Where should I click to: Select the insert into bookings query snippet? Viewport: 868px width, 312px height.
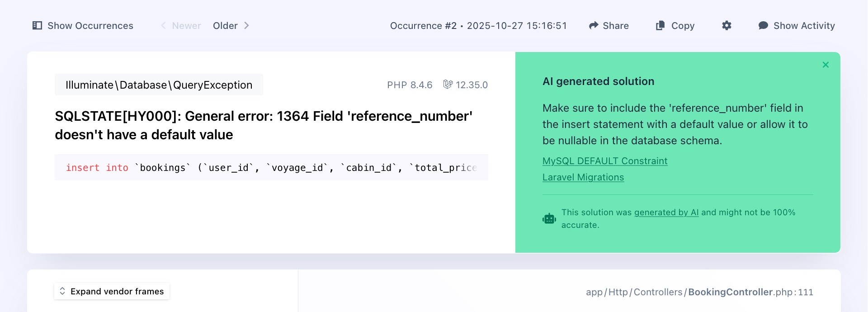[x=271, y=167]
